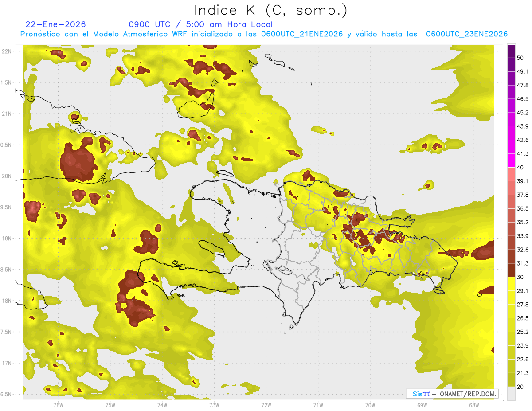Click the colorbar value '41.3'

pos(523,154)
